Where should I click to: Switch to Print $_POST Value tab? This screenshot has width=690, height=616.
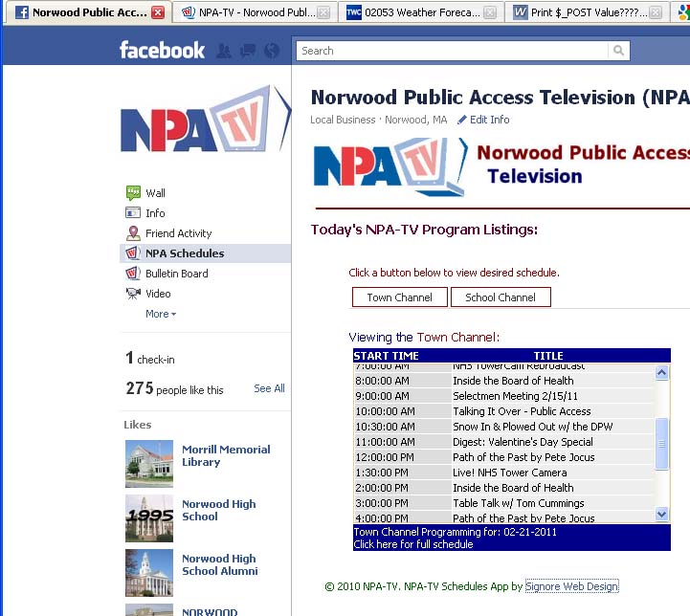tap(587, 12)
